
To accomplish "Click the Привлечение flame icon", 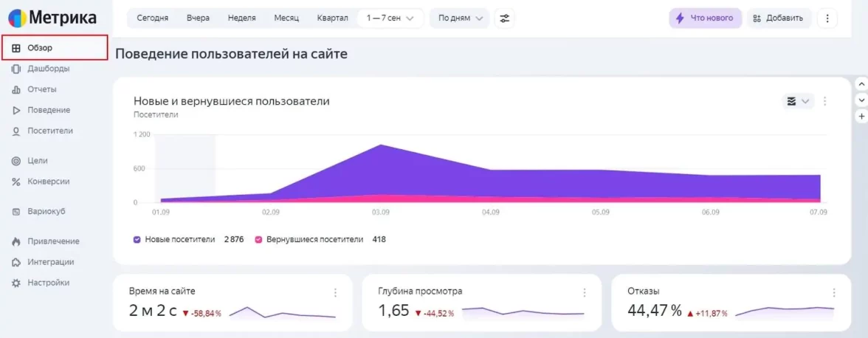I will pos(16,241).
